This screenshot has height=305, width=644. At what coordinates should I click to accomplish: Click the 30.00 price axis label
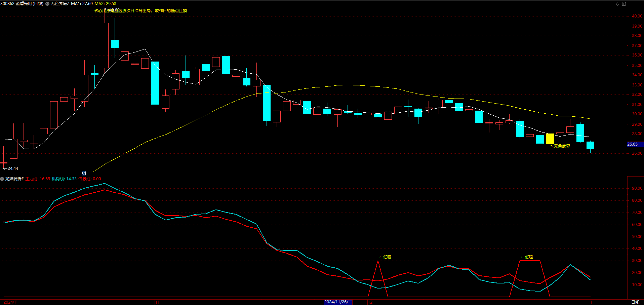point(637,114)
